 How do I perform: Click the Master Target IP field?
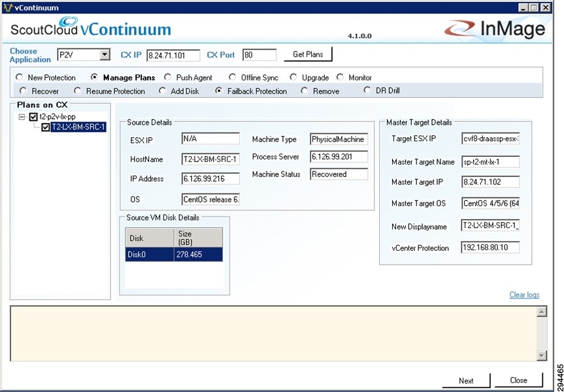coord(491,182)
